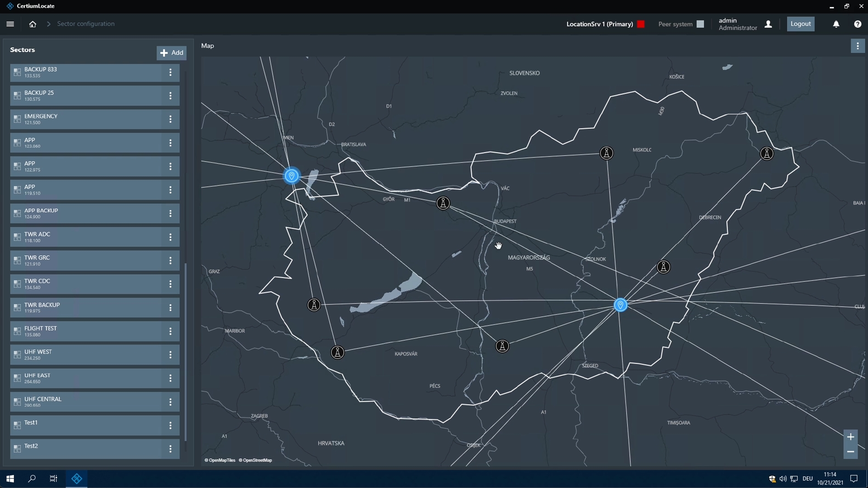Image resolution: width=868 pixels, height=488 pixels.
Task: Click the Add sector button
Action: coord(172,53)
